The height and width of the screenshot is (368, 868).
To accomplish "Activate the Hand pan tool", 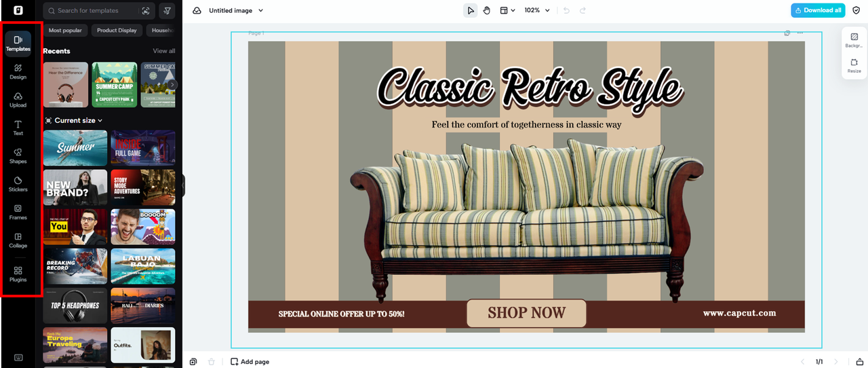I will tap(487, 10).
